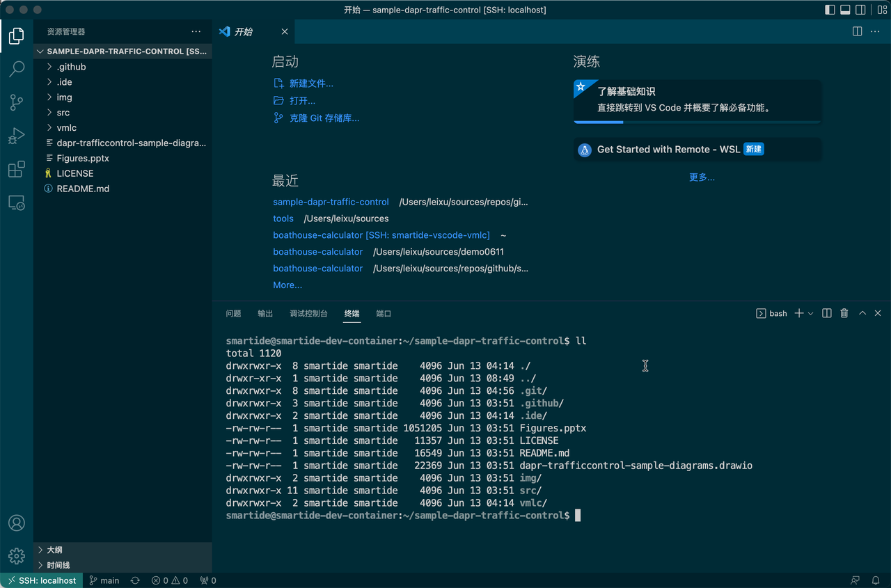Open the Run and Debug view icon

click(x=17, y=136)
